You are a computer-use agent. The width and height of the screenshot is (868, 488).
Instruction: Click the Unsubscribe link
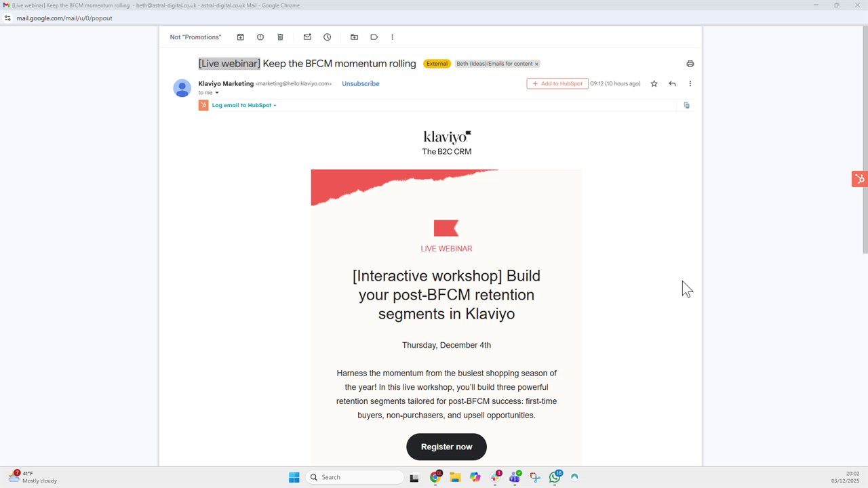point(361,83)
